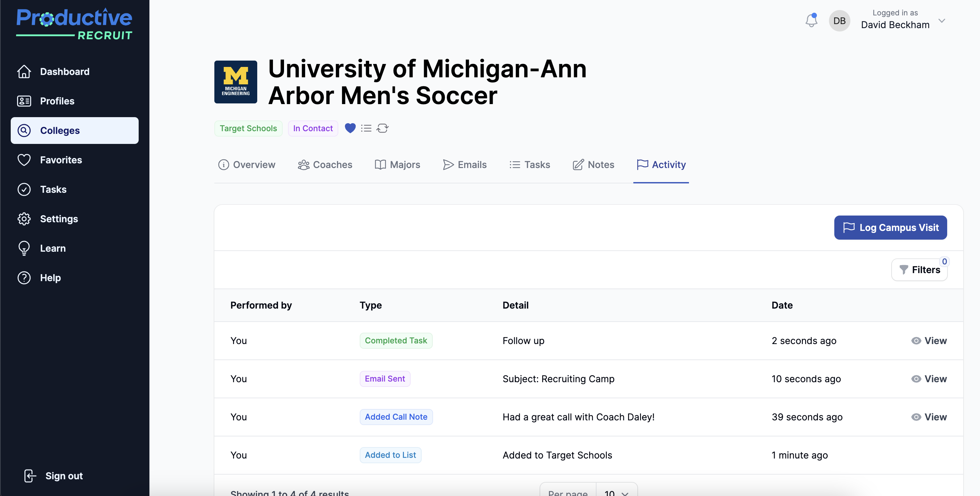Click the Productive Recruit logo

(74, 23)
